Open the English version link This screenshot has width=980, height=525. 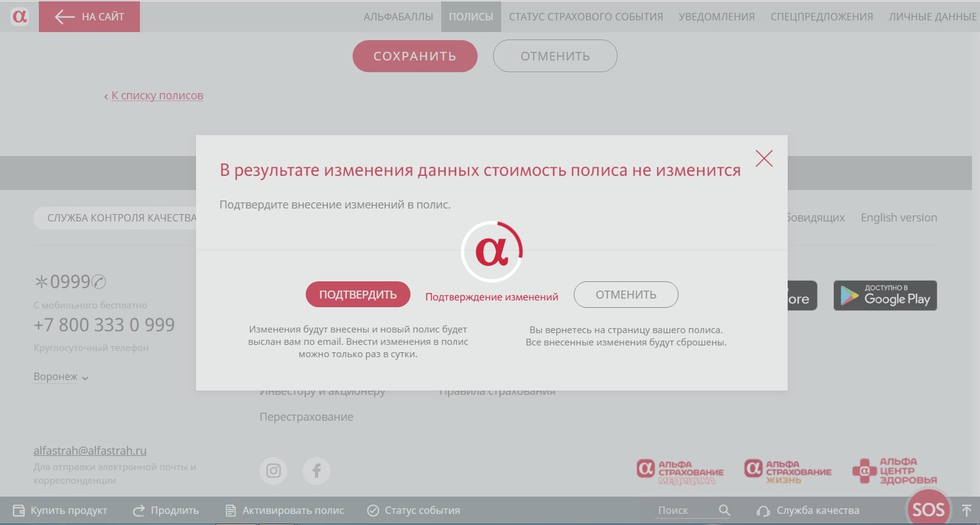898,218
